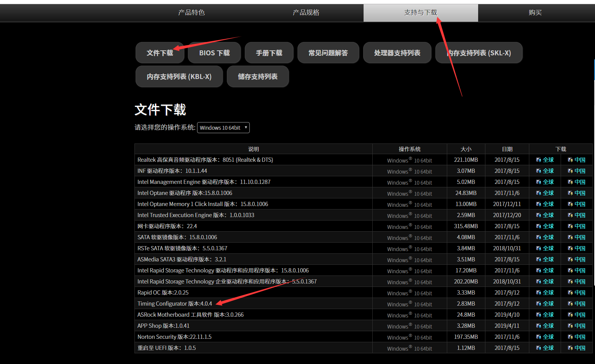This screenshot has width=595, height=364.
Task: Select text 'Rapid OC 版本:2.0.25'
Action: (163, 293)
